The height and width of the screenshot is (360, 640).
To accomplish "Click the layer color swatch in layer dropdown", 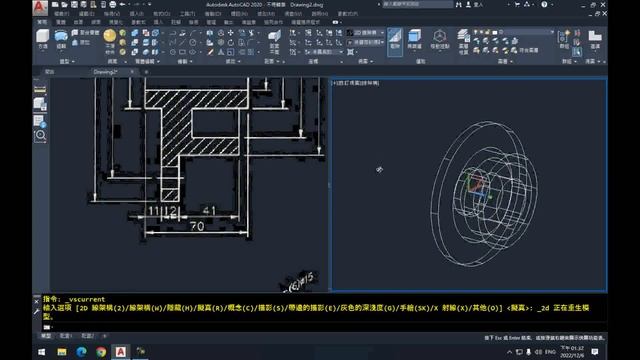I will [x=495, y=32].
